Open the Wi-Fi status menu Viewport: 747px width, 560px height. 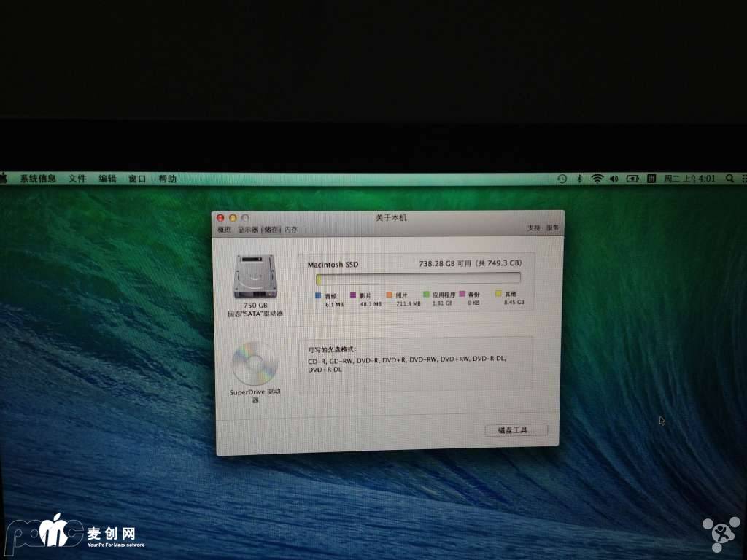coord(597,179)
